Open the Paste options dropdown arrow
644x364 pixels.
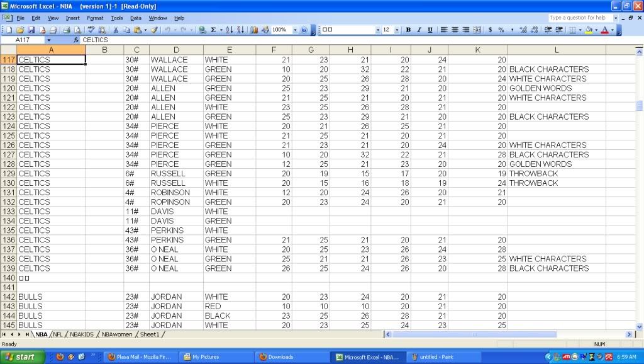pyautogui.click(x=145, y=30)
